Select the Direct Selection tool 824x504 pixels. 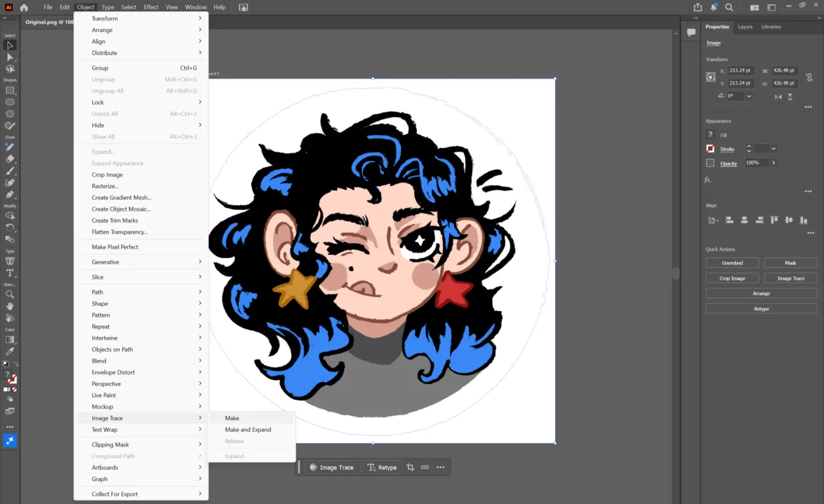tap(9, 59)
